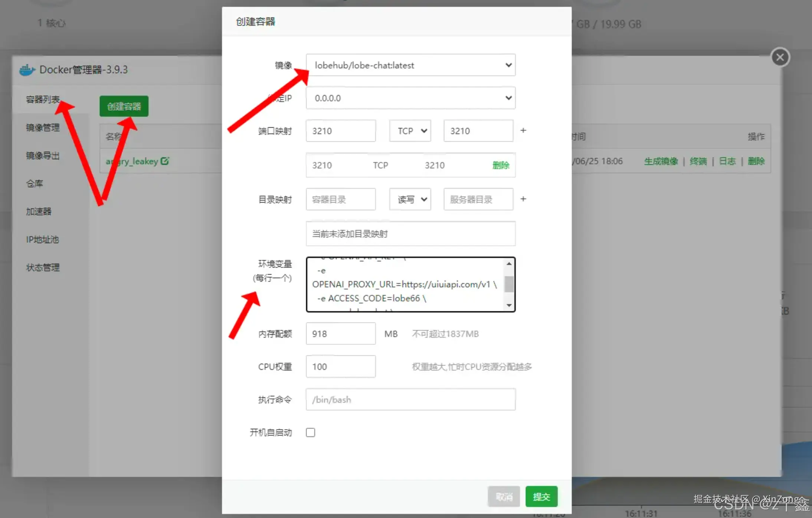Open the container terminal via 终端
Viewport: 812px width, 518px height.
tap(698, 161)
